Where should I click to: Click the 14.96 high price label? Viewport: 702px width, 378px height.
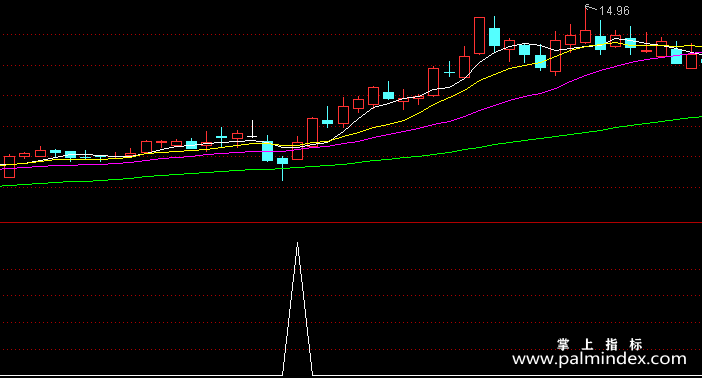(614, 11)
